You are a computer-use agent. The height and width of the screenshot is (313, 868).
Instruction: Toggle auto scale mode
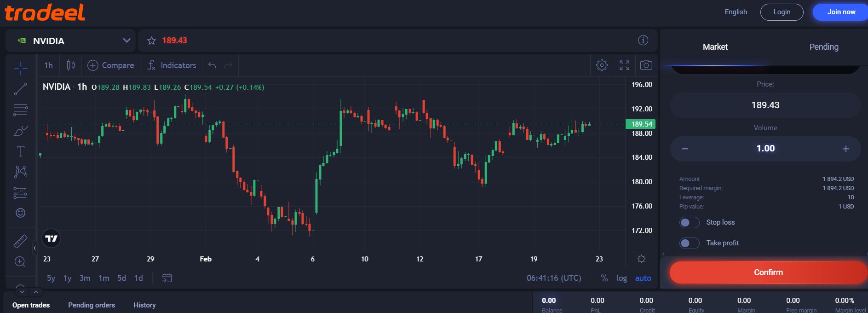click(643, 278)
